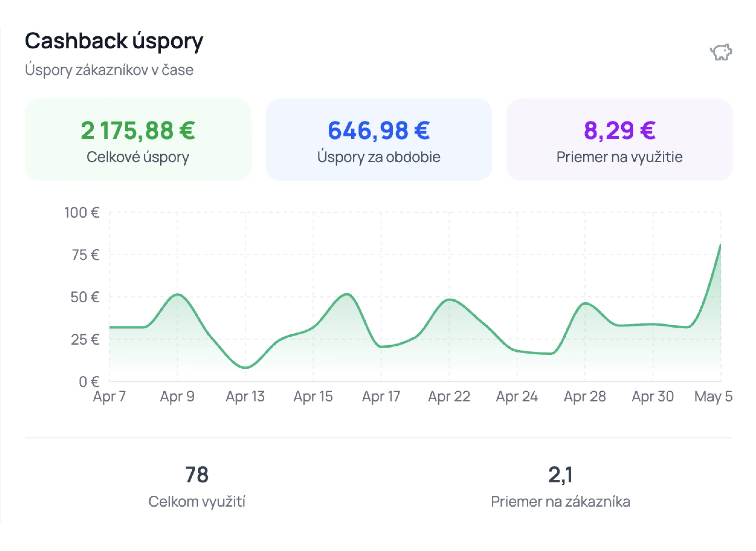Click the Apr 13 axis label

[245, 397]
